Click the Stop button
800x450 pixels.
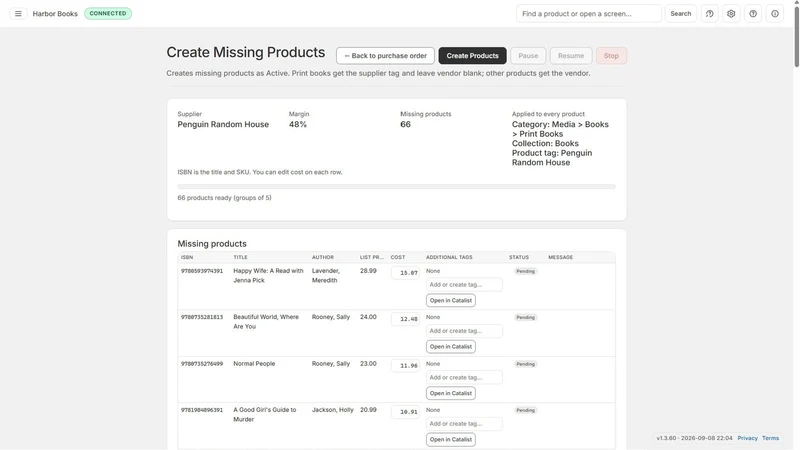click(611, 56)
